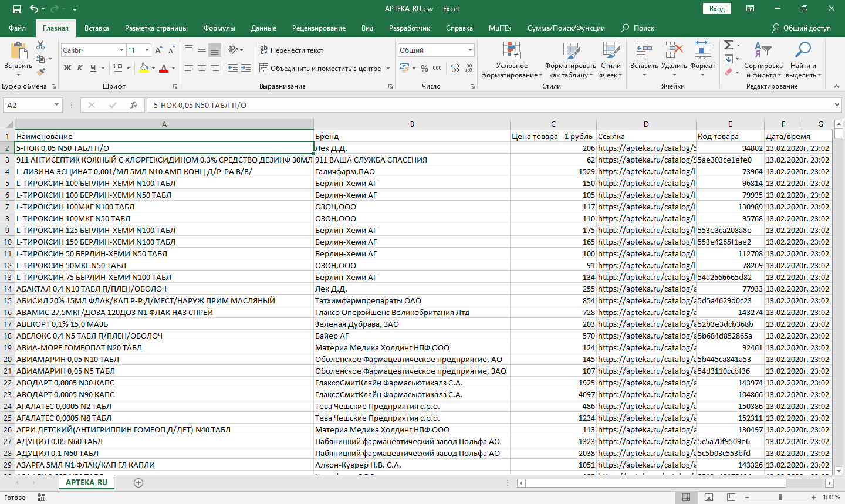845x504 pixels.
Task: Open Сортировка и фильтр menu
Action: [x=763, y=60]
